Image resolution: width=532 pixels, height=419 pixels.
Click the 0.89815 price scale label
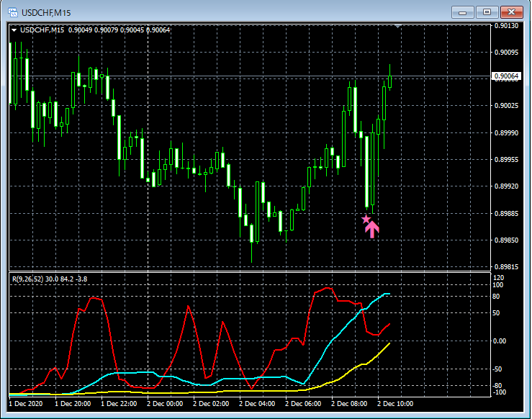tap(506, 266)
